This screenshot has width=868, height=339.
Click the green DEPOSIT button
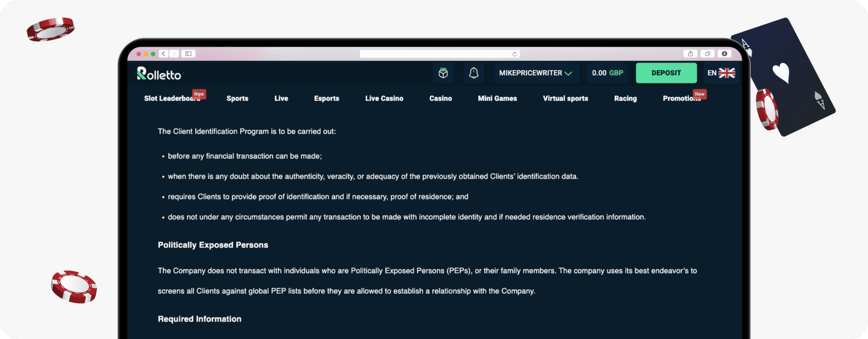click(666, 73)
